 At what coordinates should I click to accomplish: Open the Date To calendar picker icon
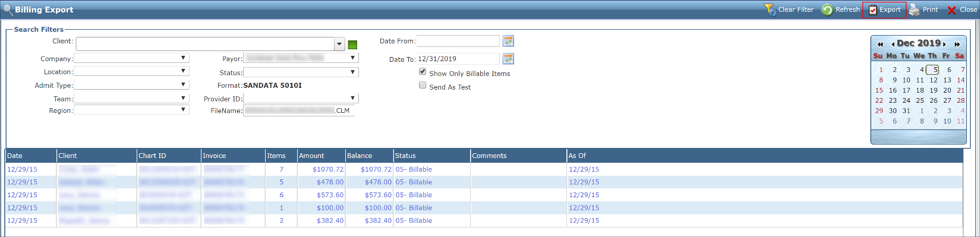coord(508,59)
